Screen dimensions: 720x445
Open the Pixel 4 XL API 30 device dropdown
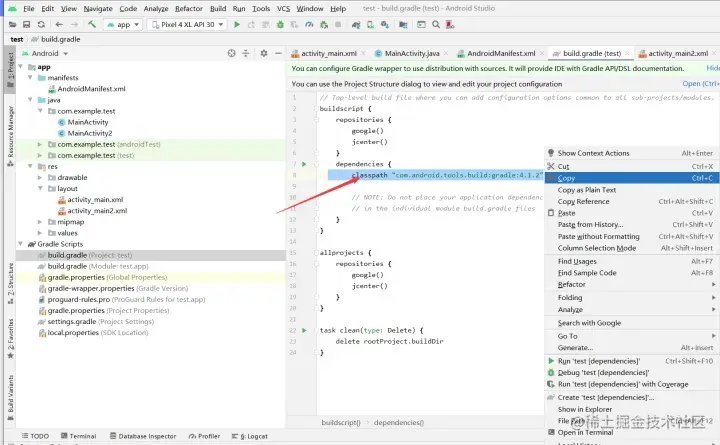pyautogui.click(x=187, y=24)
